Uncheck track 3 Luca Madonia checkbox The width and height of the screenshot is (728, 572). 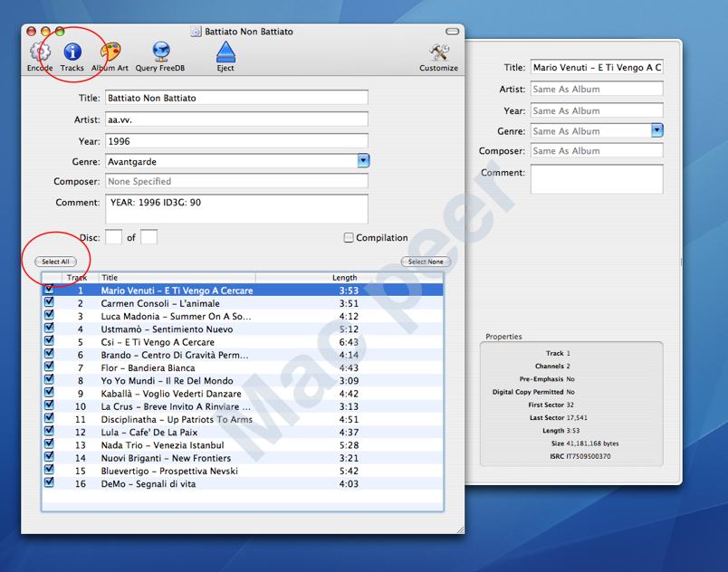click(x=49, y=316)
